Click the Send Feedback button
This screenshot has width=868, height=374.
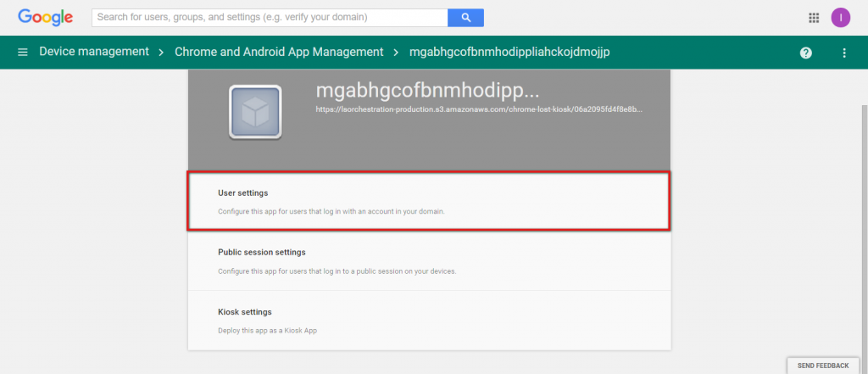tap(822, 366)
